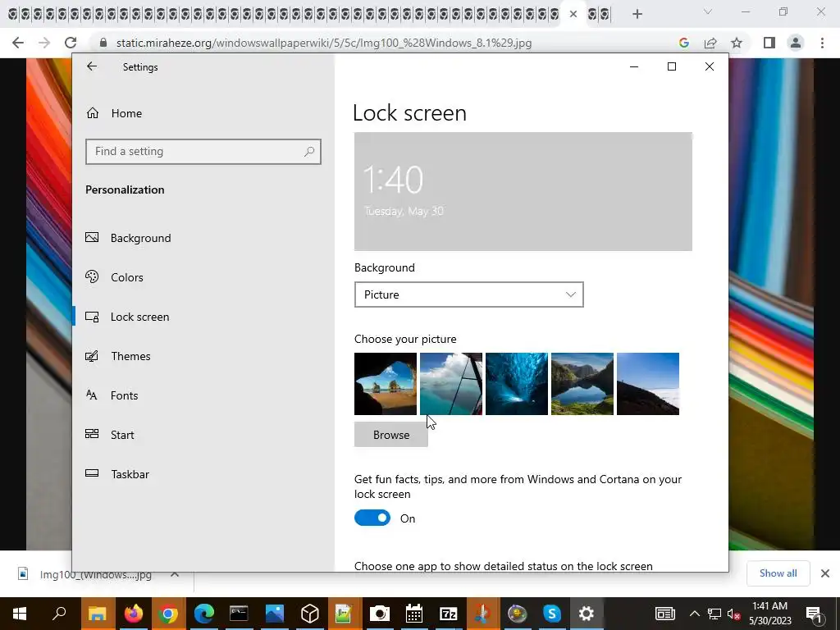The image size is (840, 630).
Task: Expand options for downloaded Img100 file
Action: (175, 573)
